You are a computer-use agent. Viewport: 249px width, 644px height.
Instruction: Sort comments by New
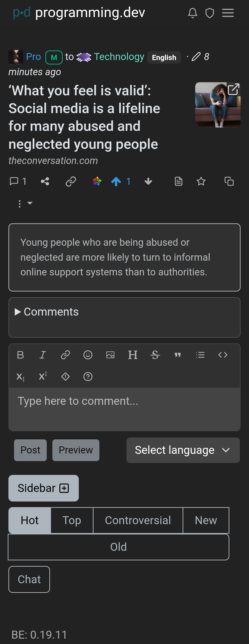click(x=206, y=520)
